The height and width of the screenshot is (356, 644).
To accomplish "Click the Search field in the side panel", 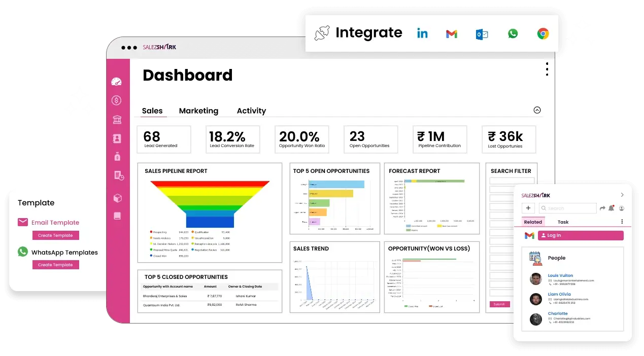I will [567, 208].
